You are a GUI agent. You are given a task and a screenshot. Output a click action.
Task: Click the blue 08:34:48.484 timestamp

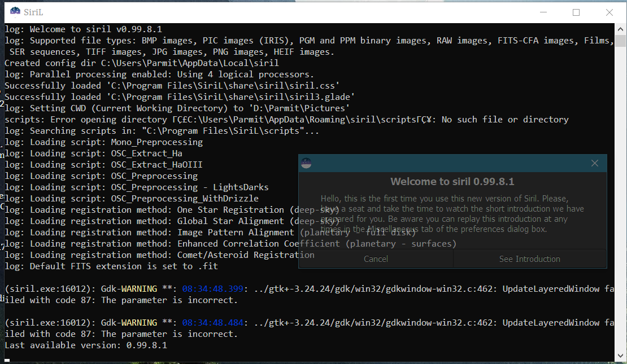(x=212, y=323)
